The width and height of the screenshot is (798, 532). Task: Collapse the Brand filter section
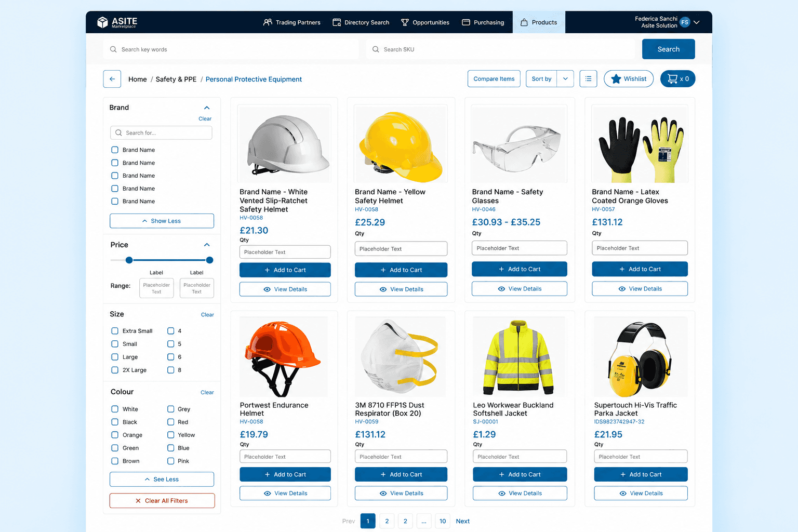pos(207,108)
